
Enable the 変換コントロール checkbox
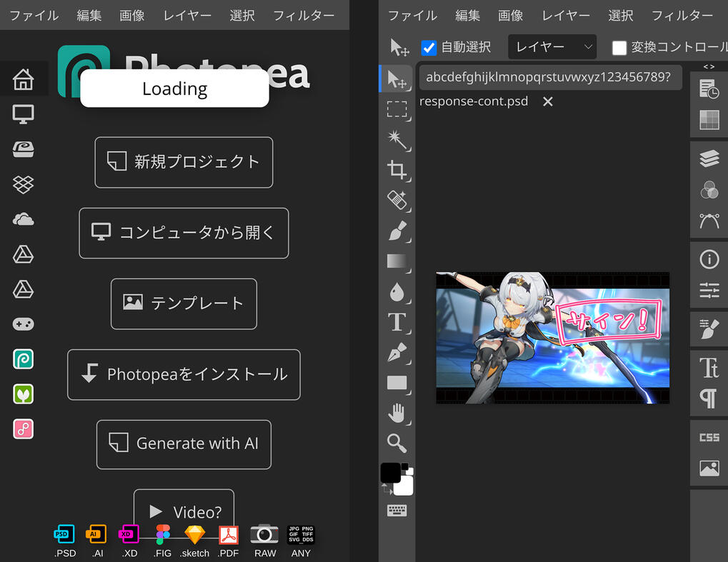pos(619,47)
